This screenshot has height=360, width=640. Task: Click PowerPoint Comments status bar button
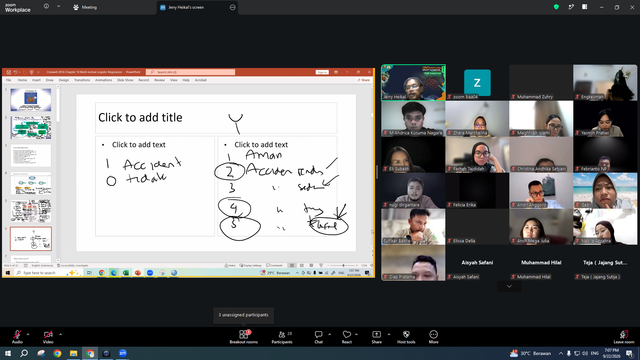click(x=274, y=265)
